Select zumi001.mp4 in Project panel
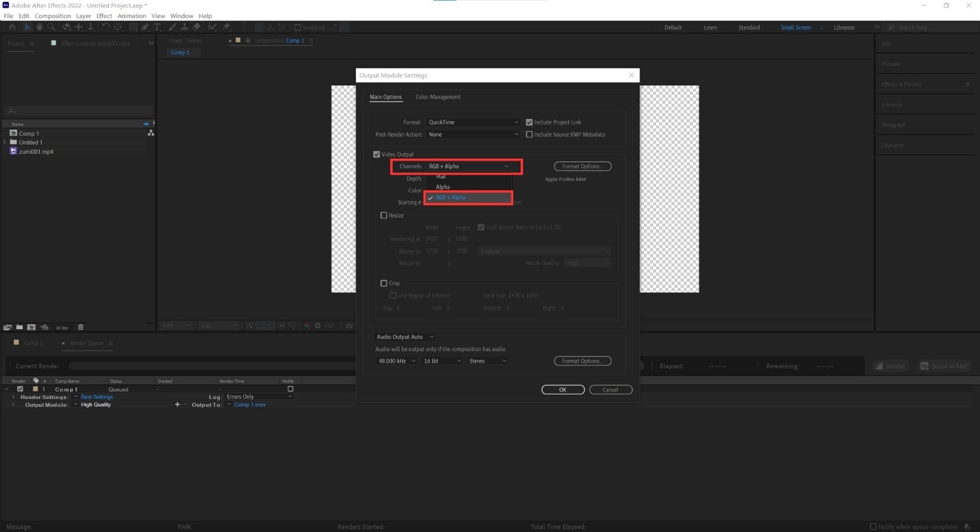The width and height of the screenshot is (980, 532). click(x=36, y=151)
